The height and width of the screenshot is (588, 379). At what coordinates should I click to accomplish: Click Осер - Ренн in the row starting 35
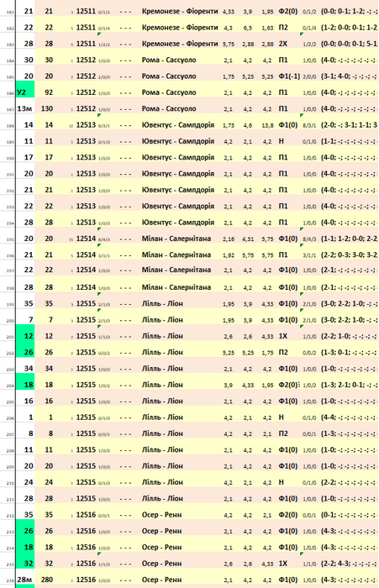coord(161,514)
